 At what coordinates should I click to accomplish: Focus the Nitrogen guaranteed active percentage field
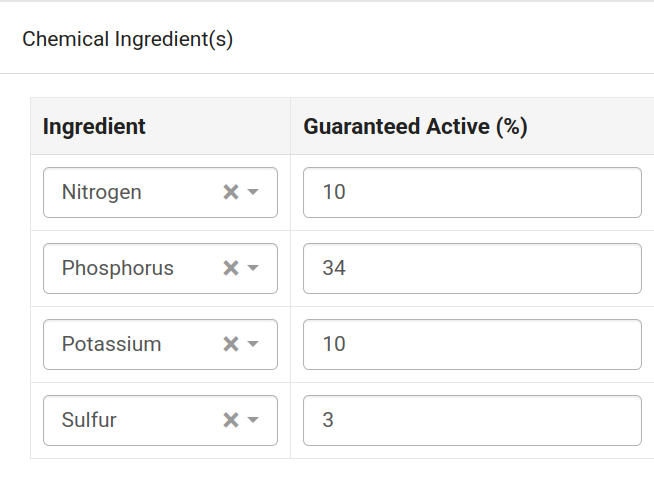[472, 192]
